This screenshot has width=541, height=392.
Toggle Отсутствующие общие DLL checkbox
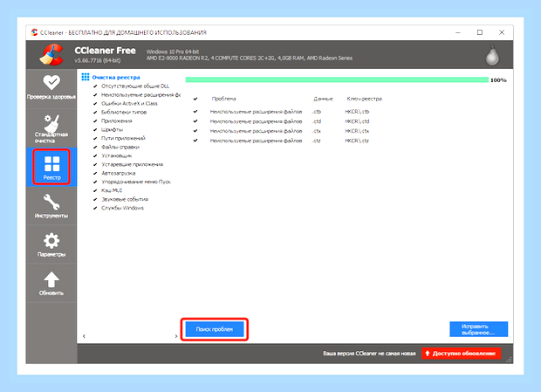coord(95,86)
